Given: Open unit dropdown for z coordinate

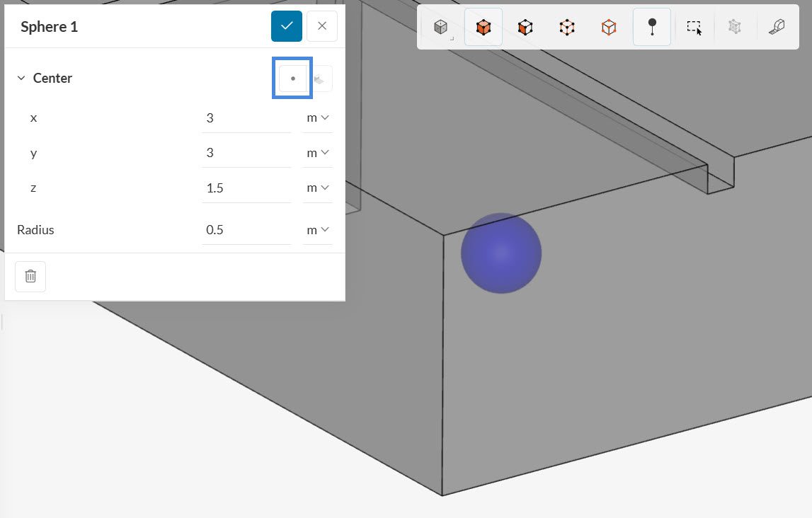Looking at the screenshot, I should (x=317, y=188).
